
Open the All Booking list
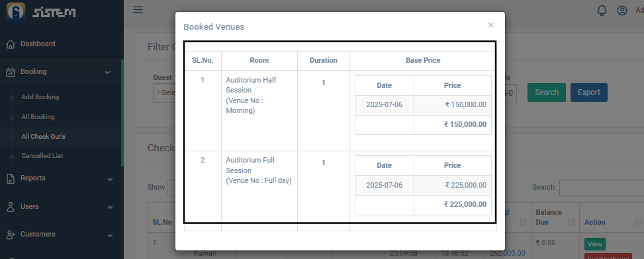(x=38, y=117)
